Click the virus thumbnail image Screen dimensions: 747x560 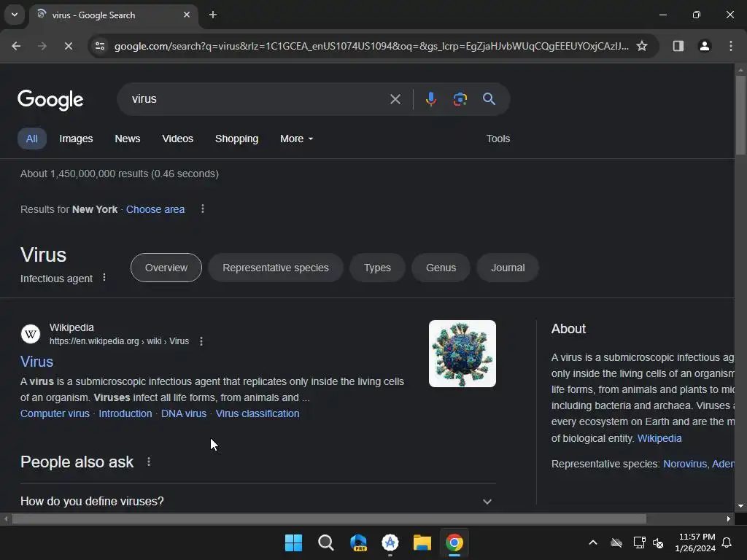pos(462,354)
